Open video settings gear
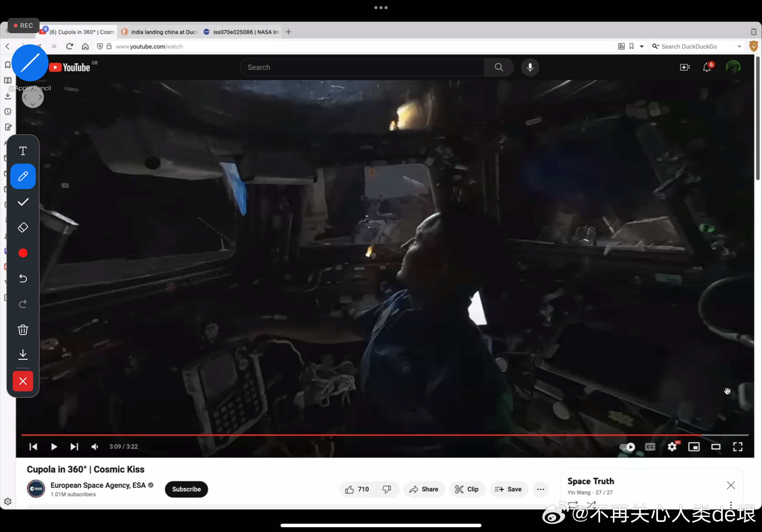This screenshot has width=762, height=532. (x=672, y=447)
